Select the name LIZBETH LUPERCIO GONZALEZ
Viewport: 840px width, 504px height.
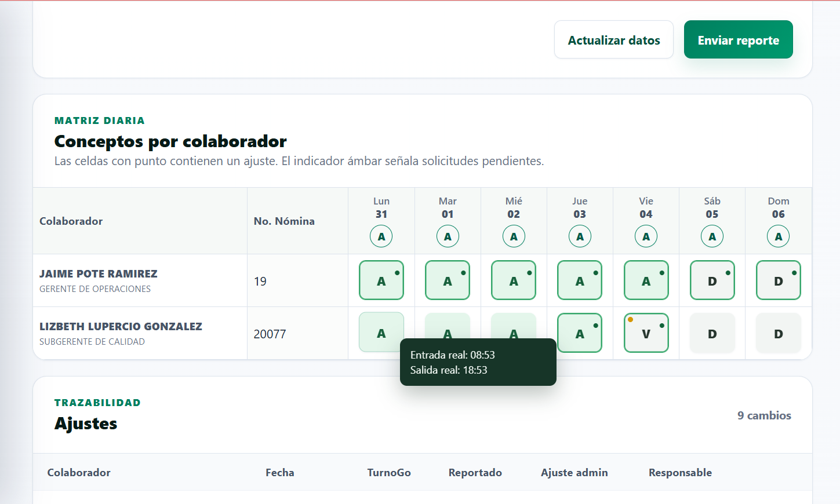[121, 326]
